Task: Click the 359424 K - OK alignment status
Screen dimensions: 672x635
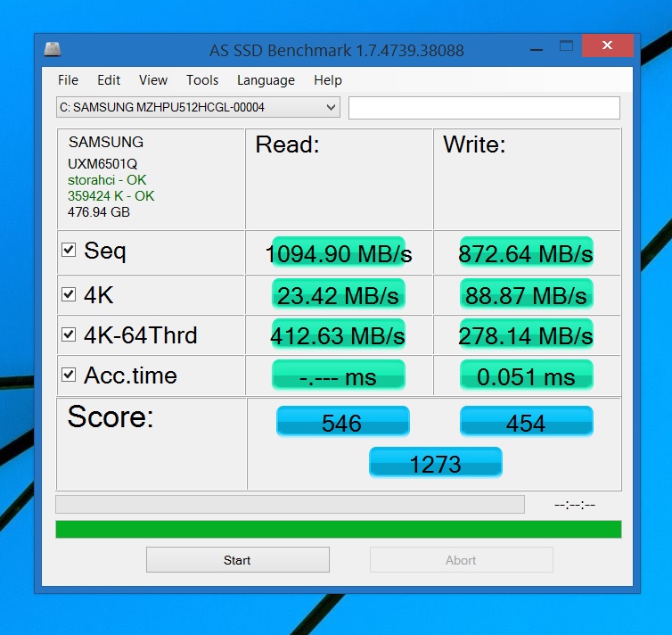Action: click(111, 196)
